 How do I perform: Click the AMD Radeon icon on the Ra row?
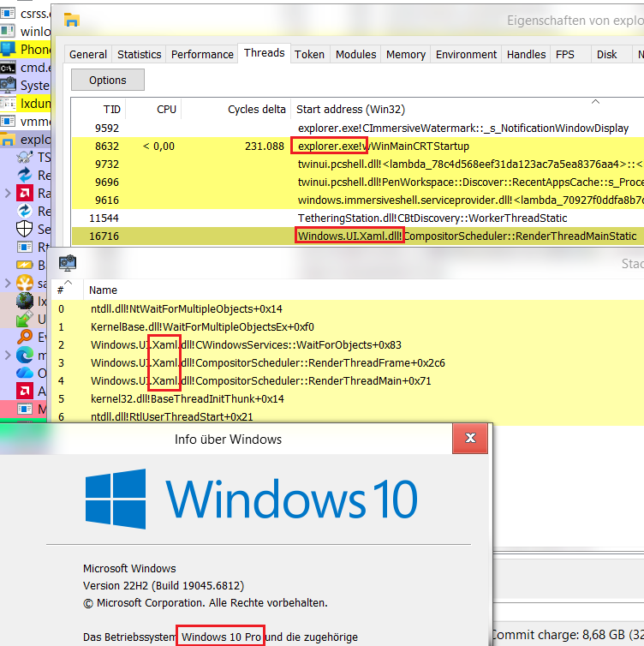click(x=24, y=194)
